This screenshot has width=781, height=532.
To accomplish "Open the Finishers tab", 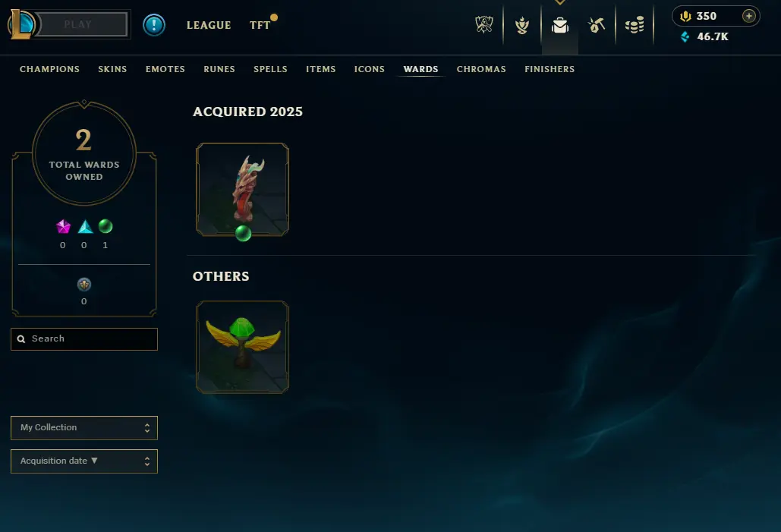I will tap(550, 69).
